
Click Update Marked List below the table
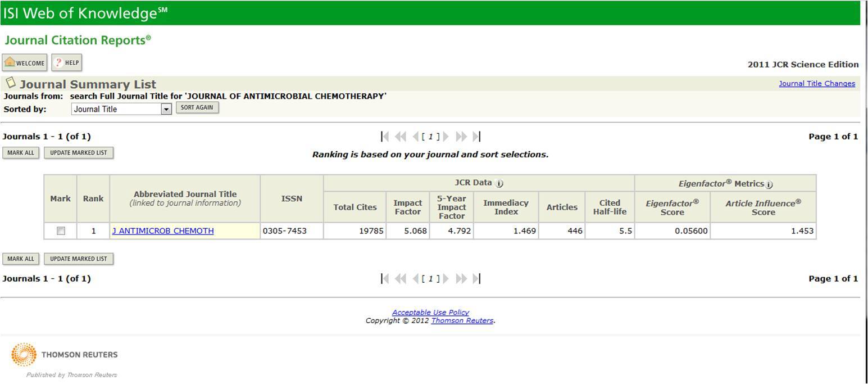pyautogui.click(x=79, y=259)
